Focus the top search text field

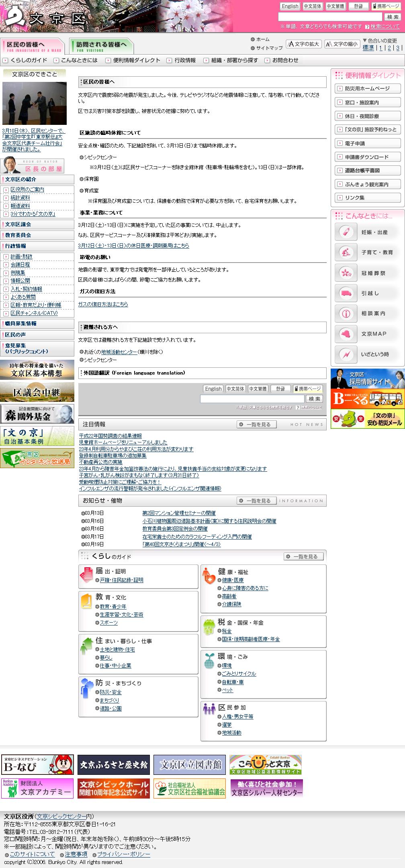(330, 17)
